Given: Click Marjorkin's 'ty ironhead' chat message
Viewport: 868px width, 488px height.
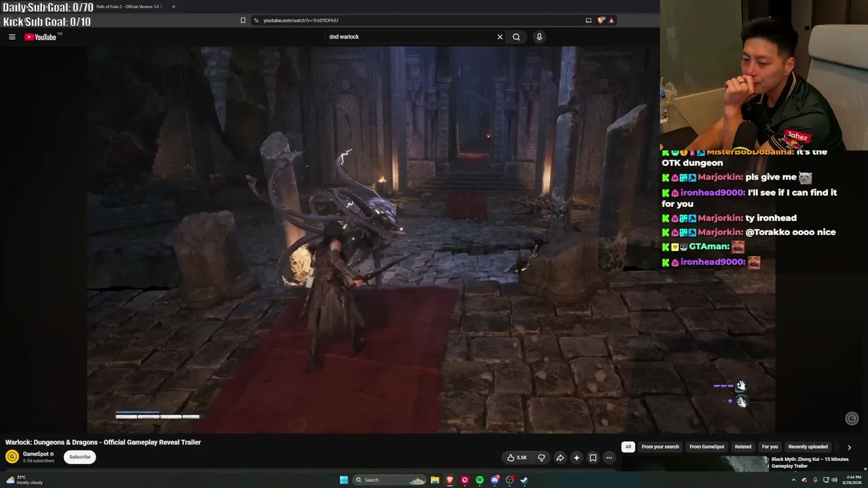Looking at the screenshot, I should 771,218.
